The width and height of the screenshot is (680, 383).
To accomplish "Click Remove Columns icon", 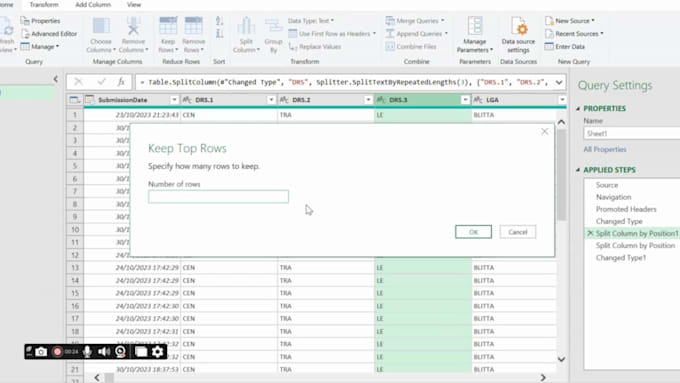I will point(133,26).
